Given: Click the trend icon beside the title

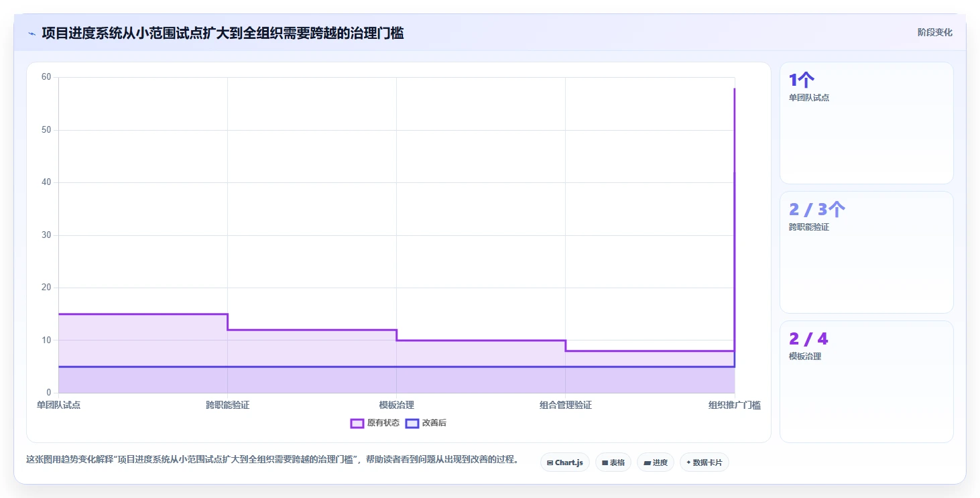Looking at the screenshot, I should pos(32,34).
